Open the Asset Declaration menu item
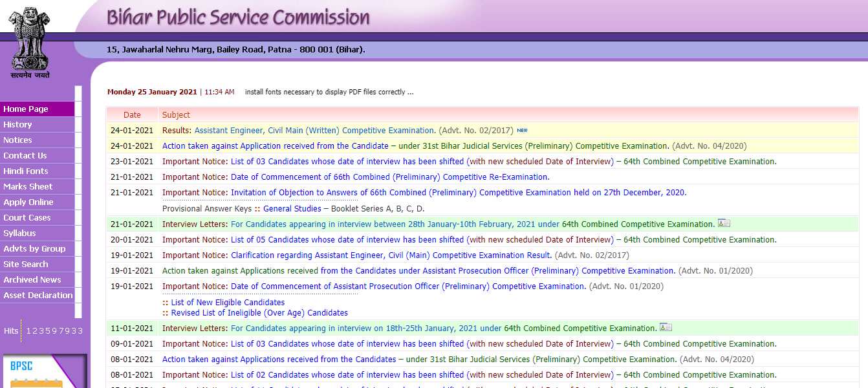 (38, 296)
